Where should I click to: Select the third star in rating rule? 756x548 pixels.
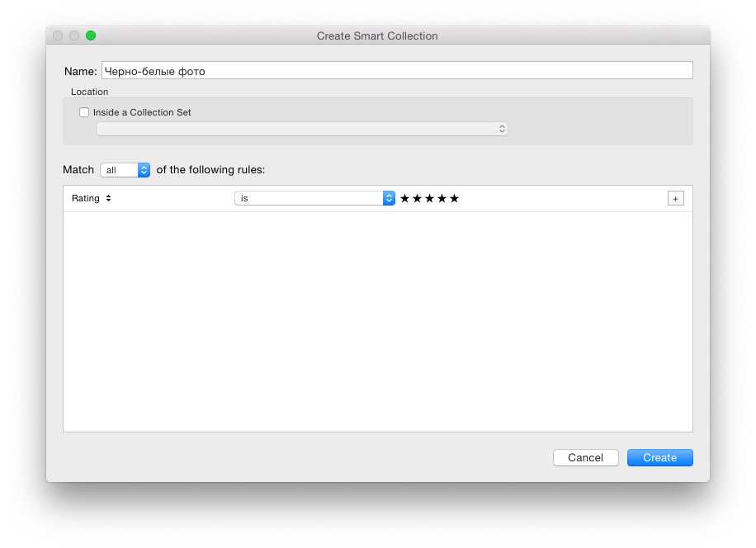(429, 199)
